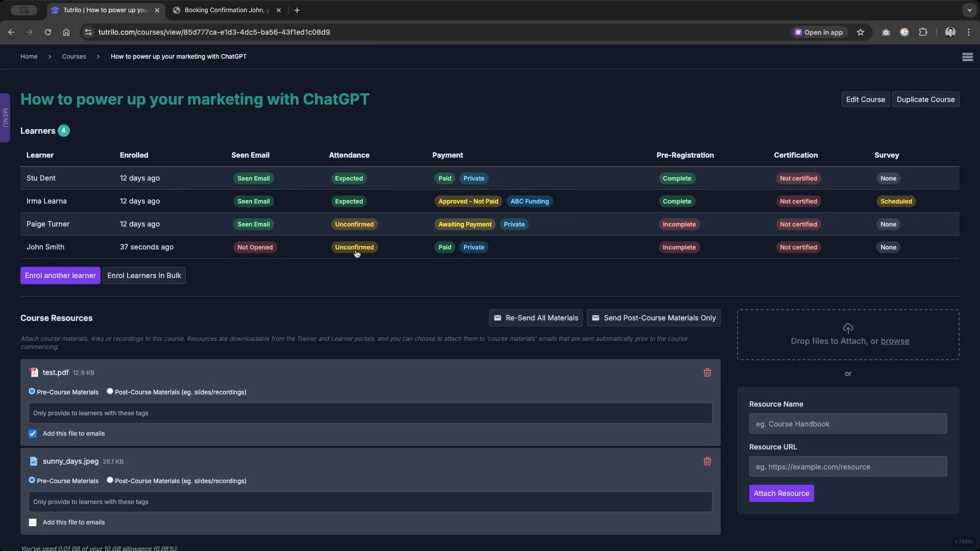
Task: Click the sunny_days.jpeg image file icon
Action: click(34, 461)
